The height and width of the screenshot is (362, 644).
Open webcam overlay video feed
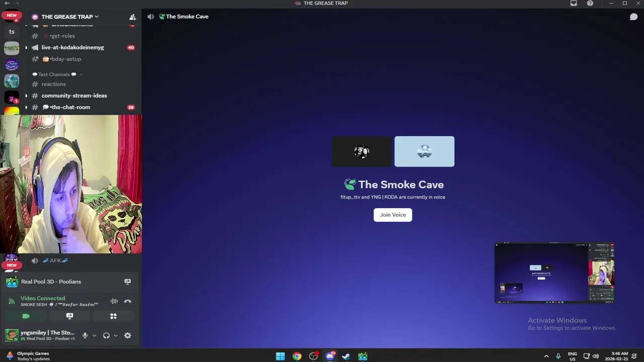tap(71, 184)
